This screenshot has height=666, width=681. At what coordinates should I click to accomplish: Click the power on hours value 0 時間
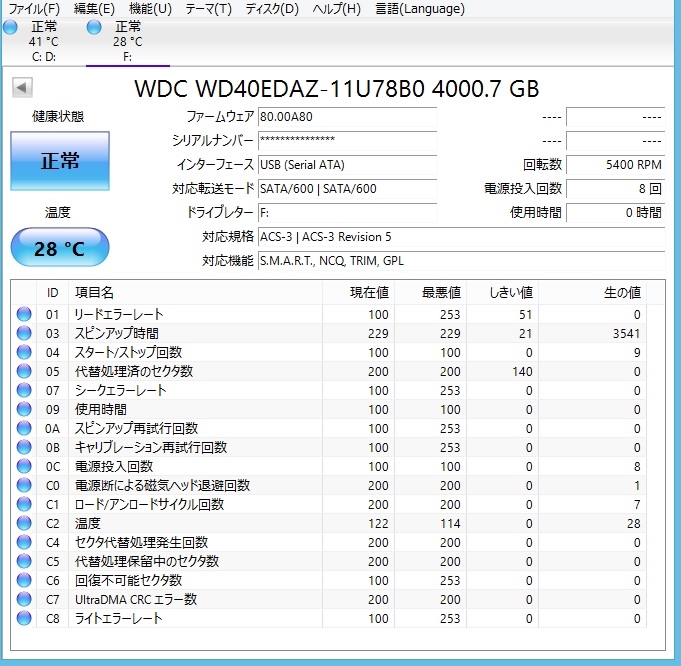coord(615,212)
